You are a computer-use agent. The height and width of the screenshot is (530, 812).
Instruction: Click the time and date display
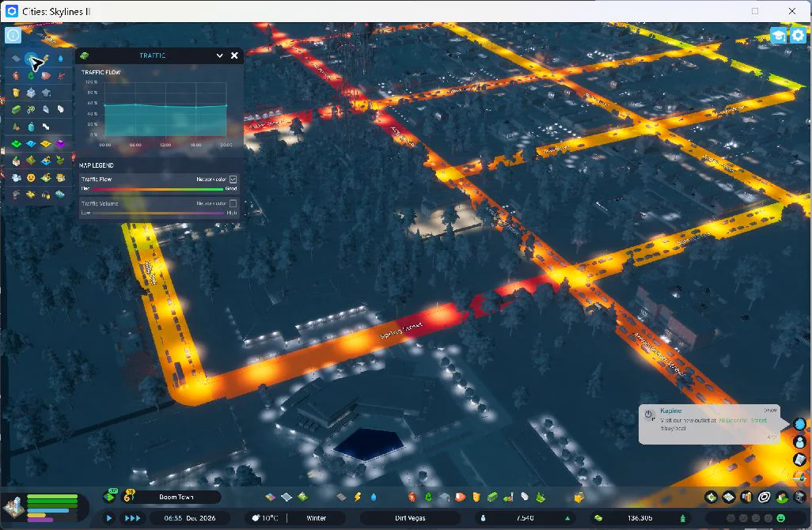coord(189,517)
